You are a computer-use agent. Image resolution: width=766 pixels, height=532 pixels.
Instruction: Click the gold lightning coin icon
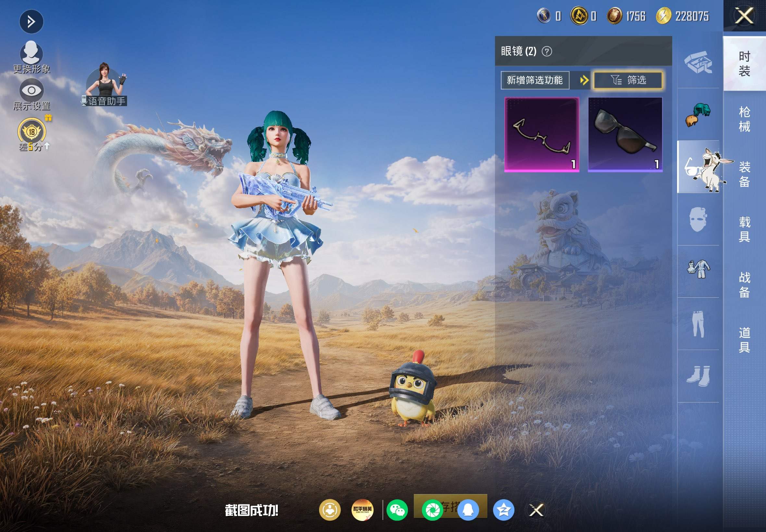[x=664, y=16]
